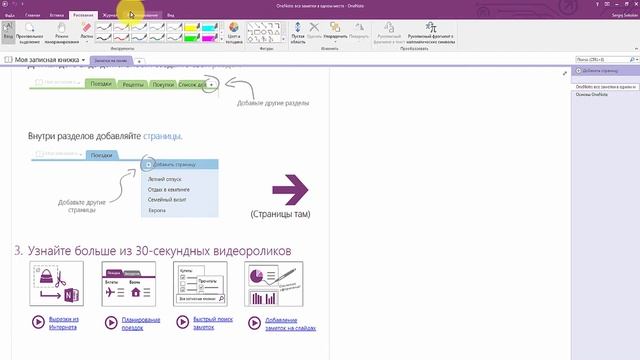Add a new section with the plus tab
This screenshot has height=360, width=640.
(139, 61)
